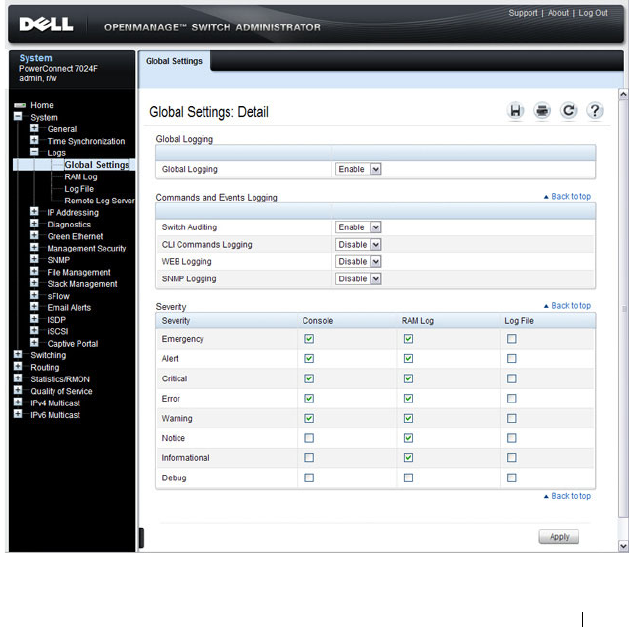Expand the Time Synchronization node
The height and width of the screenshot is (627, 641).
[34, 140]
